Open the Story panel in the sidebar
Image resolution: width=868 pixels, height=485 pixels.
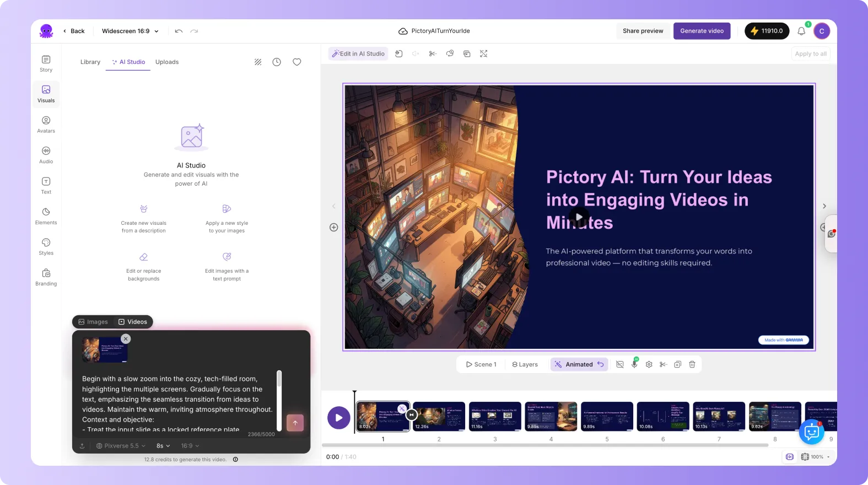(x=46, y=63)
